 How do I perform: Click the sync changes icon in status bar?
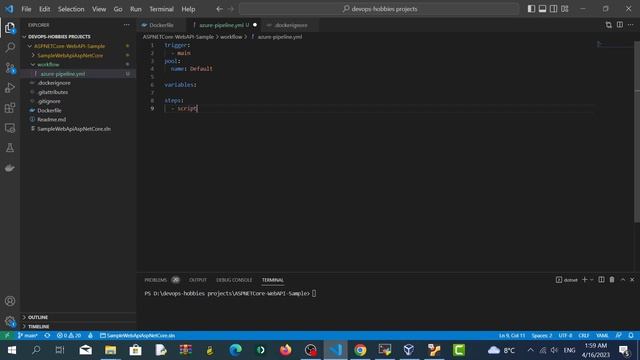[x=47, y=336]
